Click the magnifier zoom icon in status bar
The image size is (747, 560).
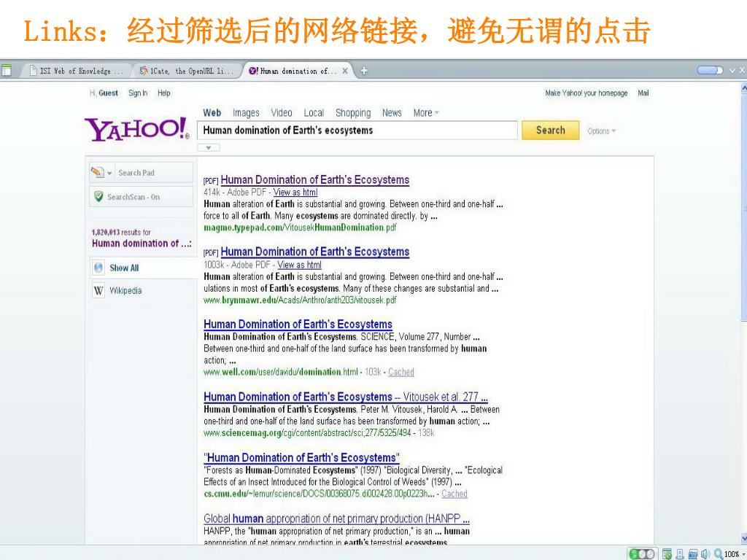[719, 554]
